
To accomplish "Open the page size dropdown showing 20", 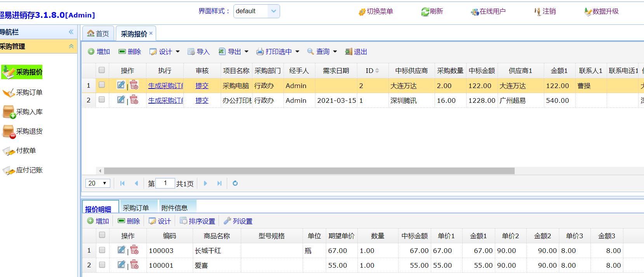I will 97,184.
